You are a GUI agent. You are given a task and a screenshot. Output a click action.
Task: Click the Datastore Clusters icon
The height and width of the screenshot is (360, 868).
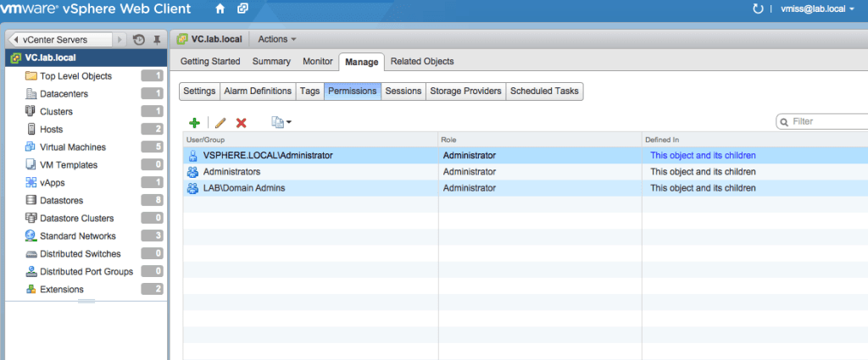point(31,218)
